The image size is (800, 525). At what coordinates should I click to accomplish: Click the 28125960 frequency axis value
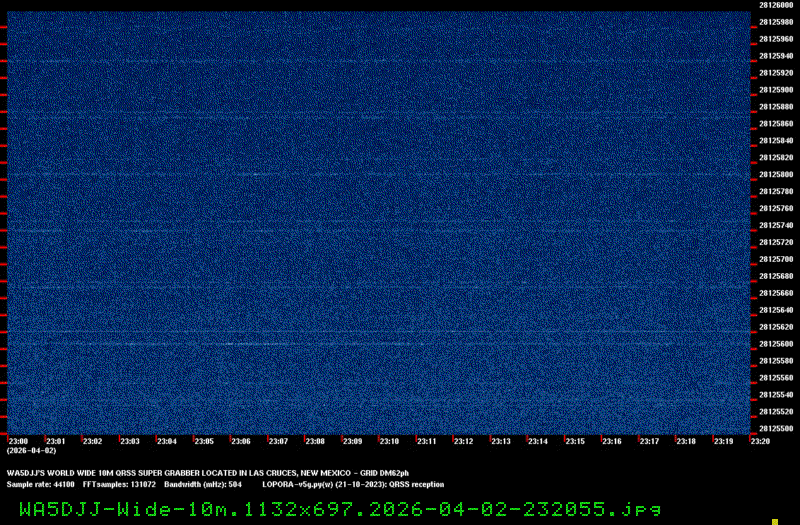point(776,39)
